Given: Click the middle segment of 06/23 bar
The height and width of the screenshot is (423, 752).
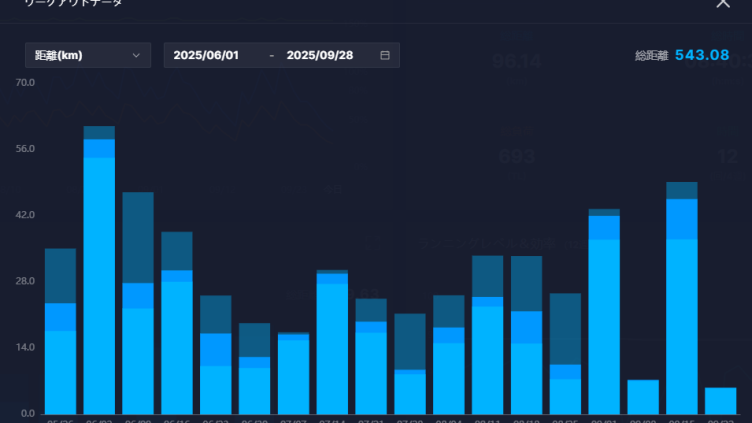Looking at the screenshot, I should [216, 349].
